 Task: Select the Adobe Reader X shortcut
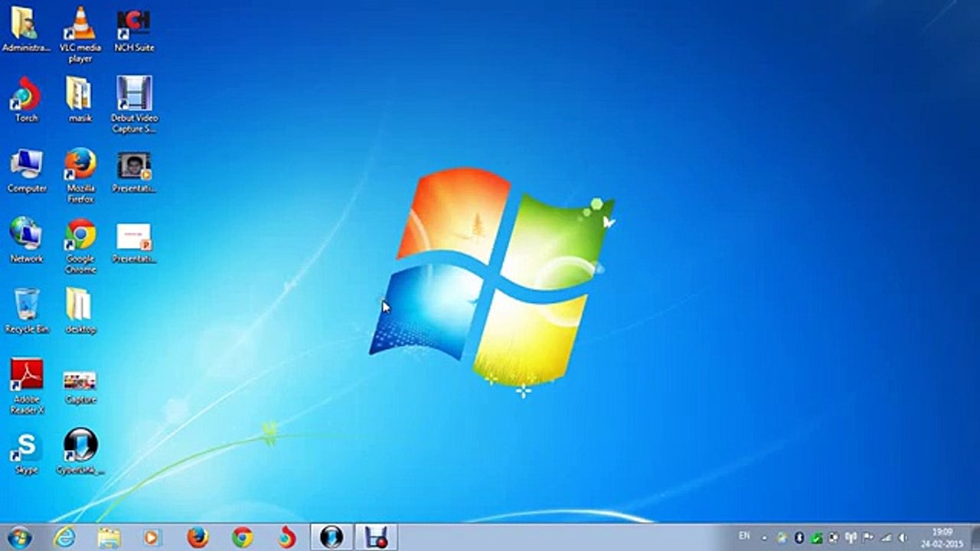[x=27, y=386]
